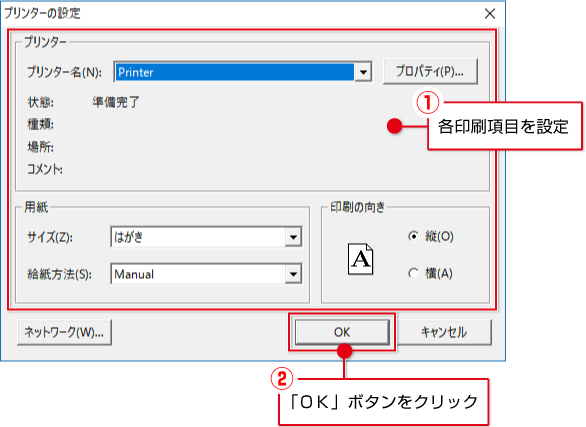Click the キャンセル button
This screenshot has height=427, width=586.
pos(444,332)
